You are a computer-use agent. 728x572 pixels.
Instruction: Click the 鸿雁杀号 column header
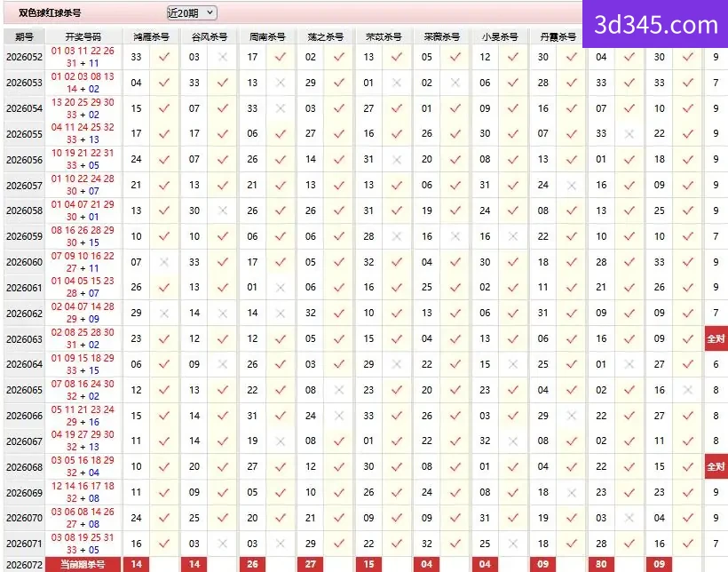[151, 36]
